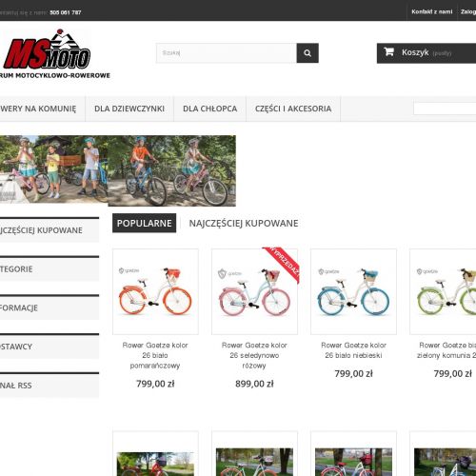This screenshot has height=476, width=476.
Task: Open the Dla dziewczynki menu
Action: click(x=129, y=109)
